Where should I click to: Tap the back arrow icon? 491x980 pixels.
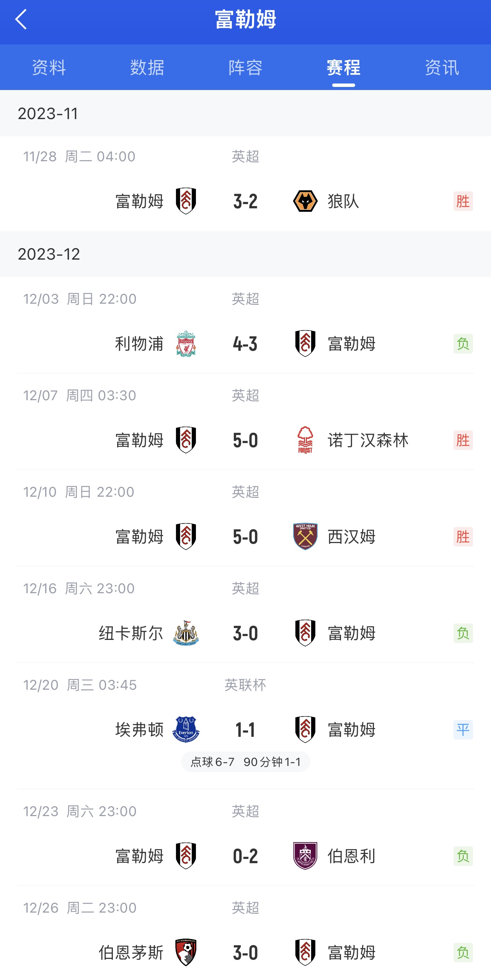click(x=21, y=20)
